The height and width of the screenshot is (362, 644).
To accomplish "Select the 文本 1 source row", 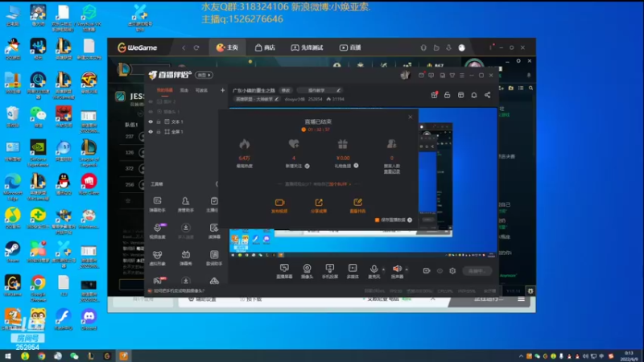I will pos(187,122).
